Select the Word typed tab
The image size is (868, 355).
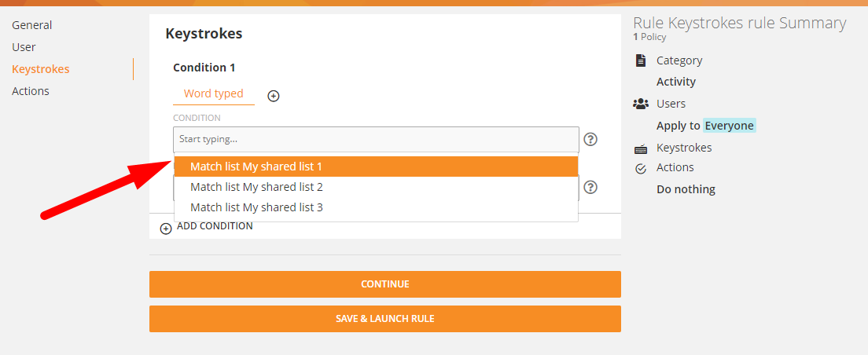(x=214, y=93)
